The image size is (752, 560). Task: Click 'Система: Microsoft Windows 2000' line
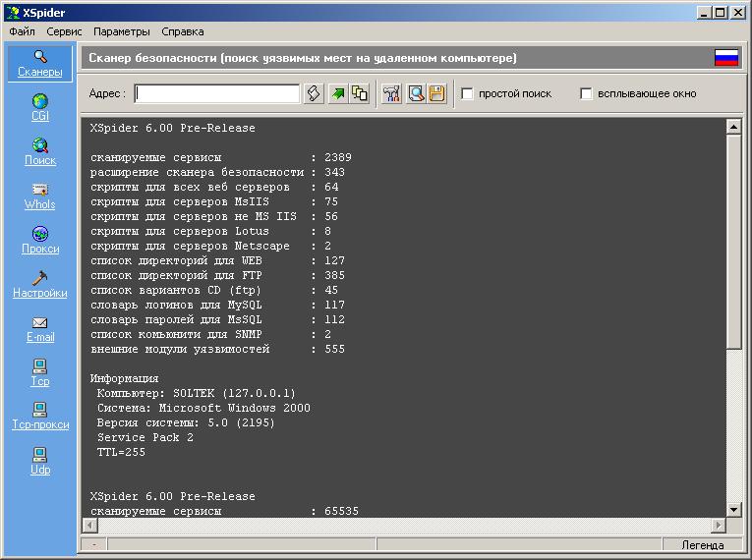coord(203,408)
